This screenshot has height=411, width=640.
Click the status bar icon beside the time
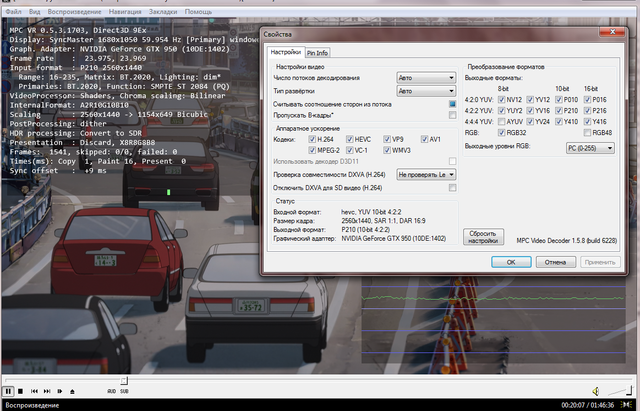coord(626,404)
